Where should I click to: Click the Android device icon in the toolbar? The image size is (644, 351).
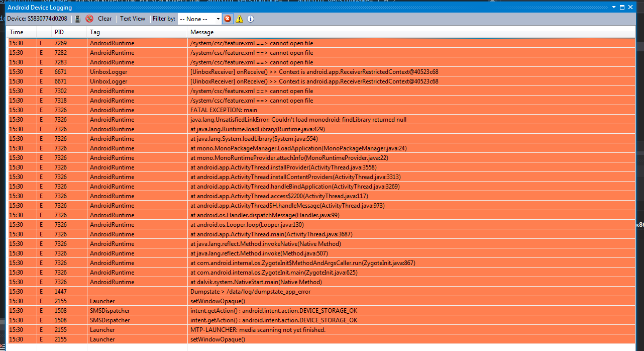pyautogui.click(x=77, y=19)
